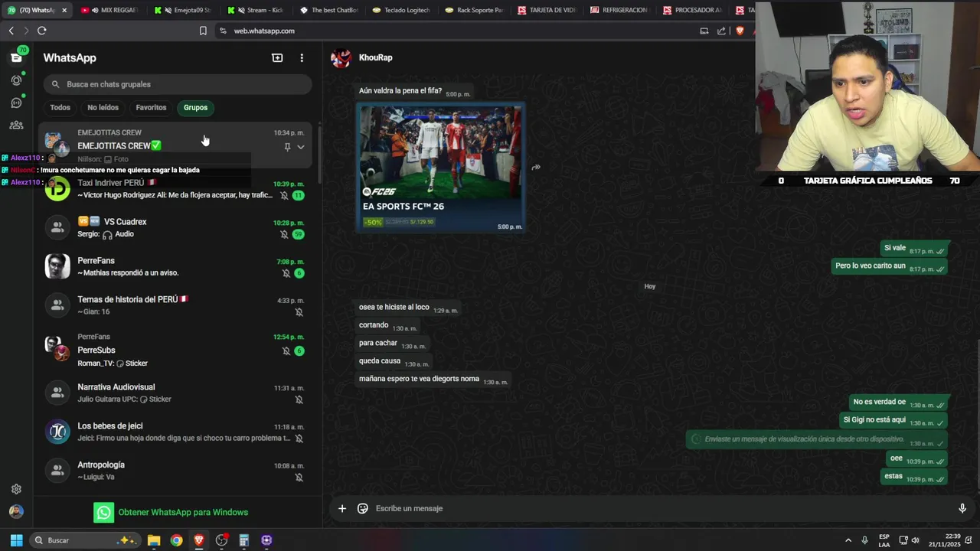Open File Explorer from the taskbar
Screen dimensions: 980x551
pyautogui.click(x=154, y=540)
